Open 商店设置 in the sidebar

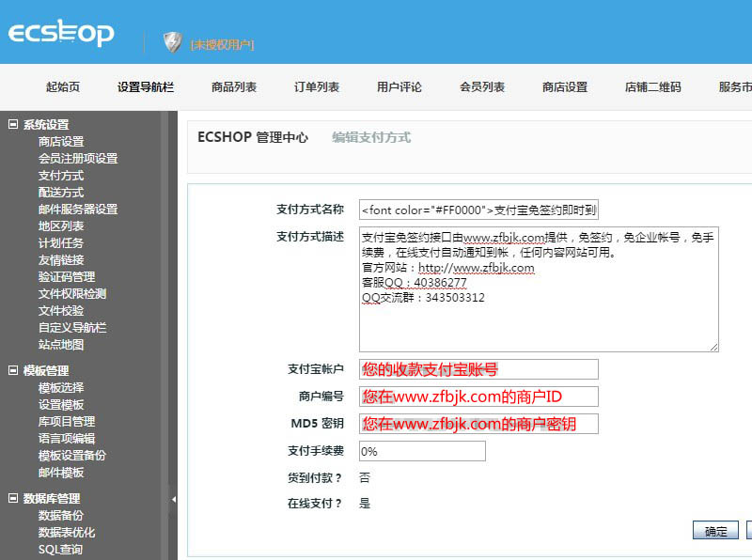(61, 142)
